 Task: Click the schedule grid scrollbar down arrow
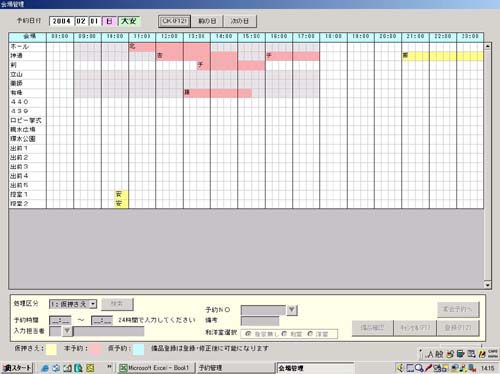[x=488, y=285]
